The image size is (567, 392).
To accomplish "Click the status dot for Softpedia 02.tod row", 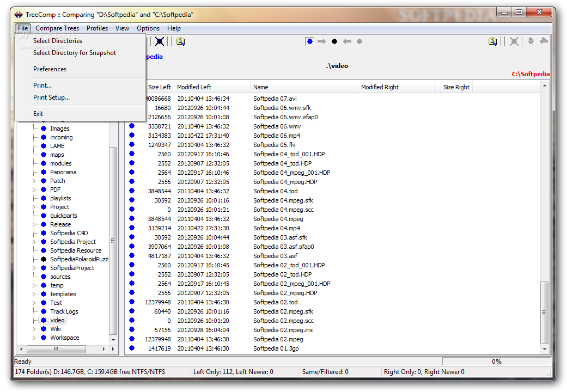I will coord(132,302).
